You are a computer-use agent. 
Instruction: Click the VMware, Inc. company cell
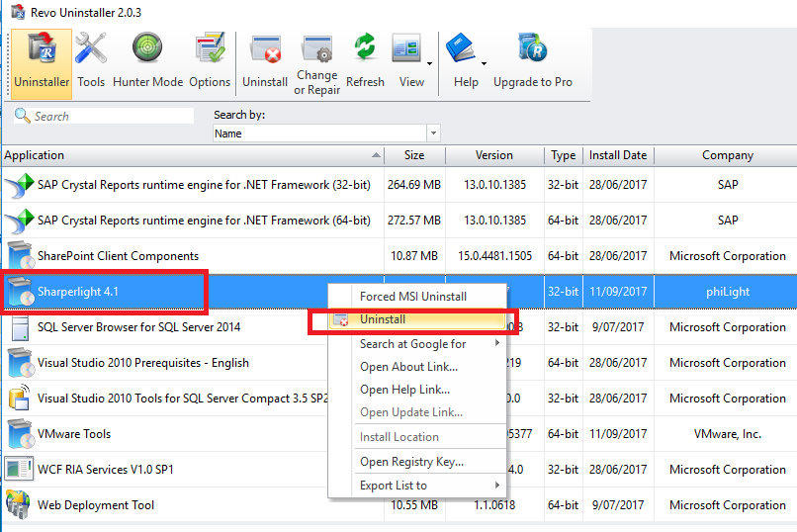728,434
